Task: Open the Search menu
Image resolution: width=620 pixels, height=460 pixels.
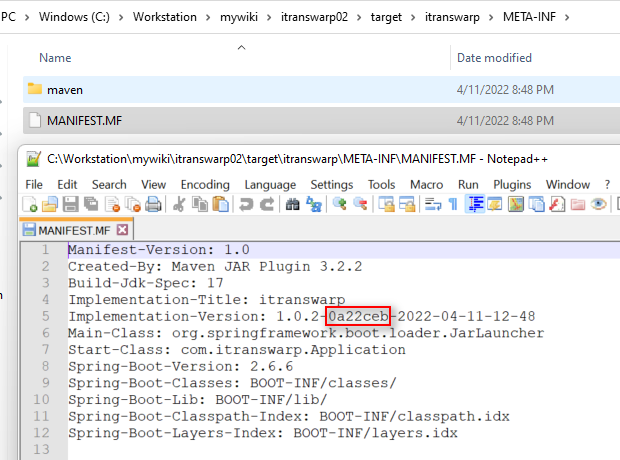Action: click(x=109, y=184)
